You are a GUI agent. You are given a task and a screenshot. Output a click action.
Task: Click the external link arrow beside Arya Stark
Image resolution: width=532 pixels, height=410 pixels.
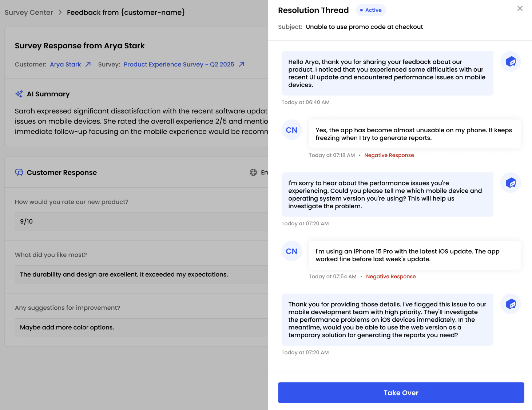tap(88, 64)
